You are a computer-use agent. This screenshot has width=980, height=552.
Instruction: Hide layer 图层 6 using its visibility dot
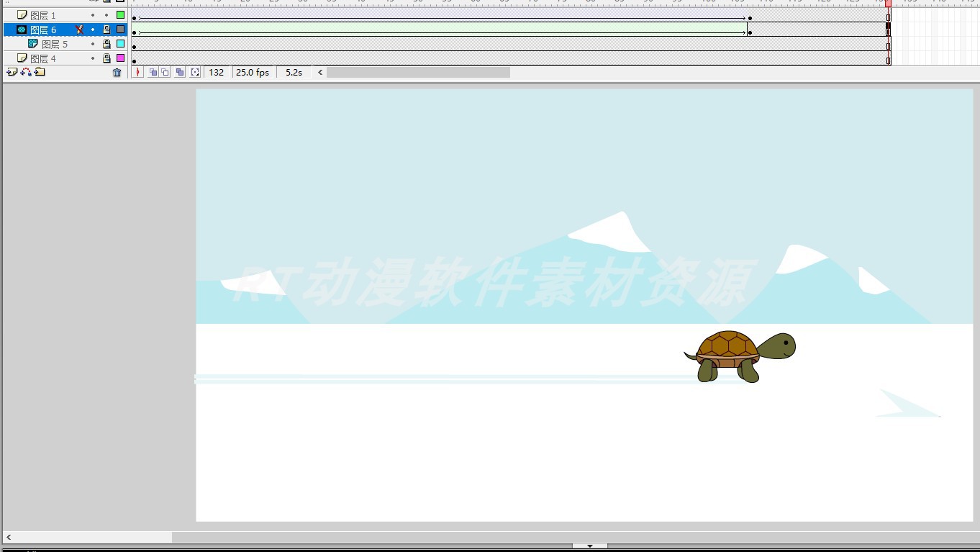(x=93, y=30)
